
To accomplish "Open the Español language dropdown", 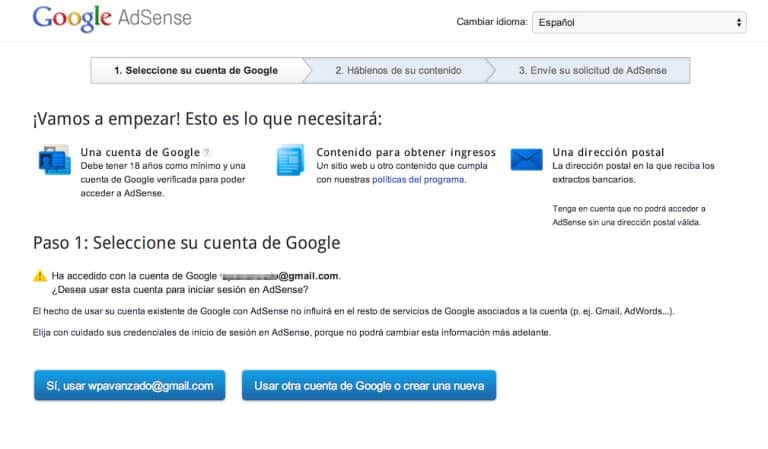I will [x=639, y=21].
